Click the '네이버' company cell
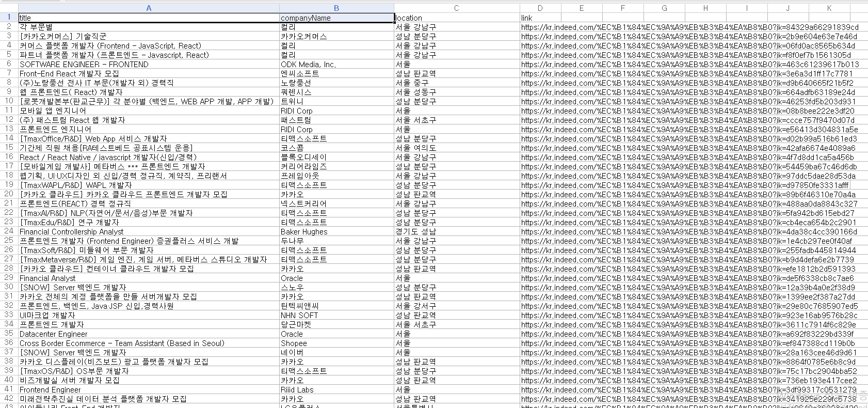This screenshot has height=408, width=868. (x=336, y=352)
